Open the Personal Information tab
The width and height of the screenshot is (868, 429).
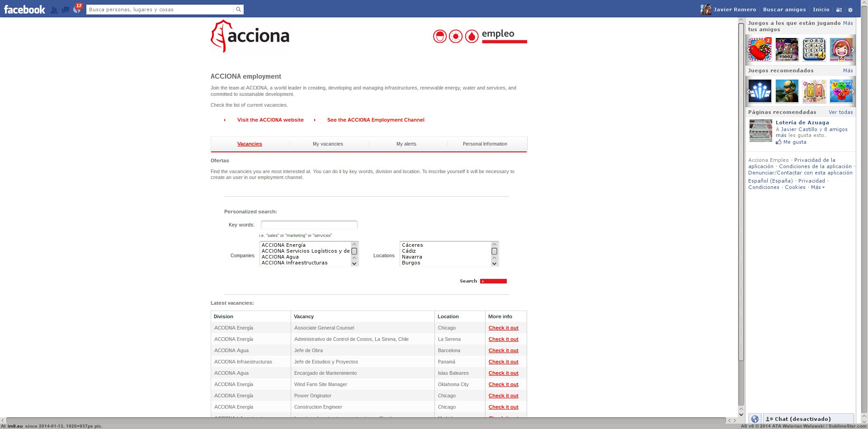(485, 144)
